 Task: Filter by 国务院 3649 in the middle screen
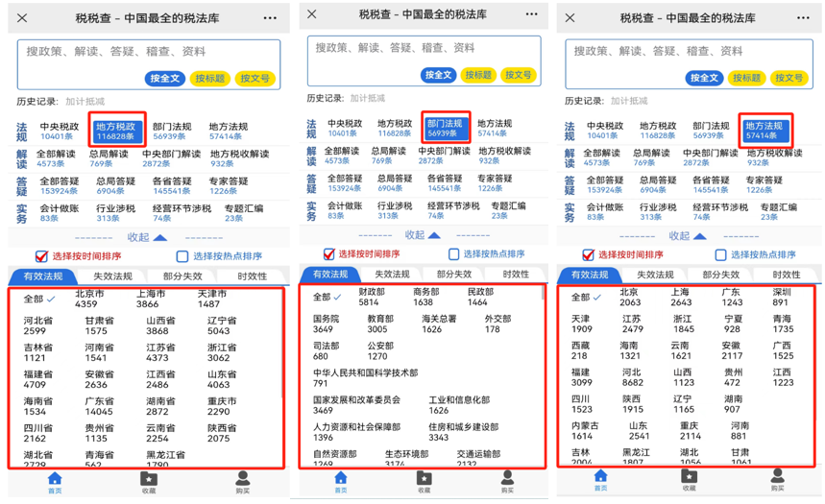point(326,324)
